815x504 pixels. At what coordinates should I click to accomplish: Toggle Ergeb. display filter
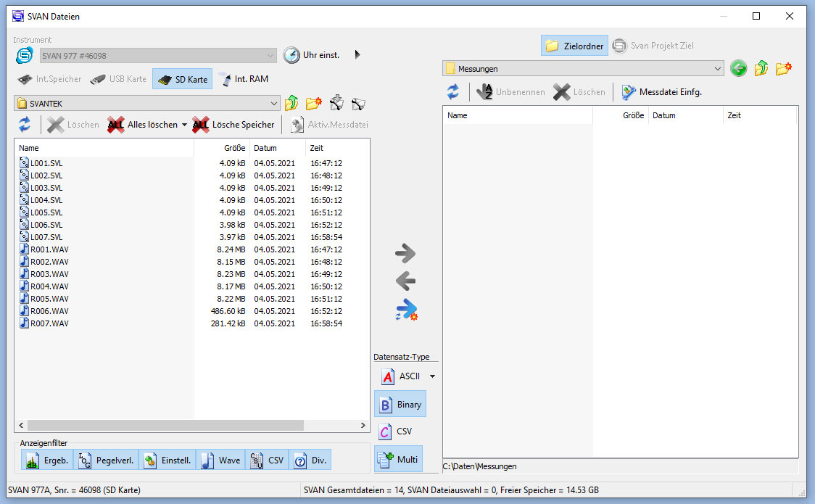[x=47, y=460]
